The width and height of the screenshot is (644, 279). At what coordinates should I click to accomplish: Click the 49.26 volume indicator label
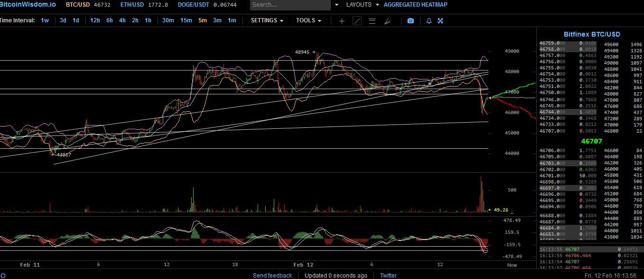click(x=501, y=210)
